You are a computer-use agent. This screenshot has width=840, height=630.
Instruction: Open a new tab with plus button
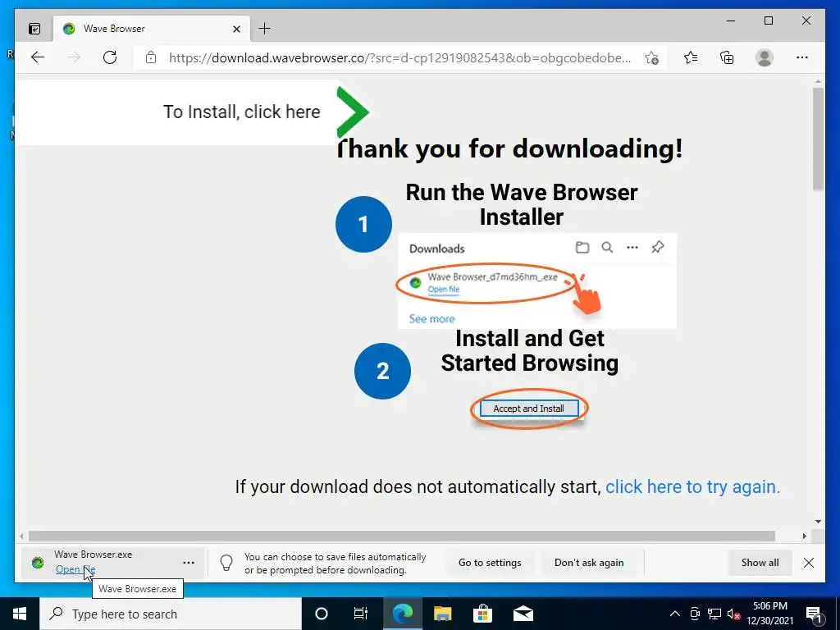click(x=264, y=29)
